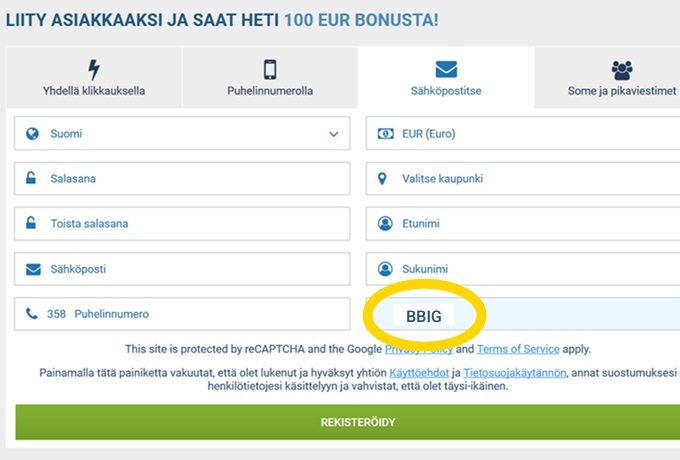The image size is (680, 460).
Task: Open the Terms of Service link
Action: 518,349
